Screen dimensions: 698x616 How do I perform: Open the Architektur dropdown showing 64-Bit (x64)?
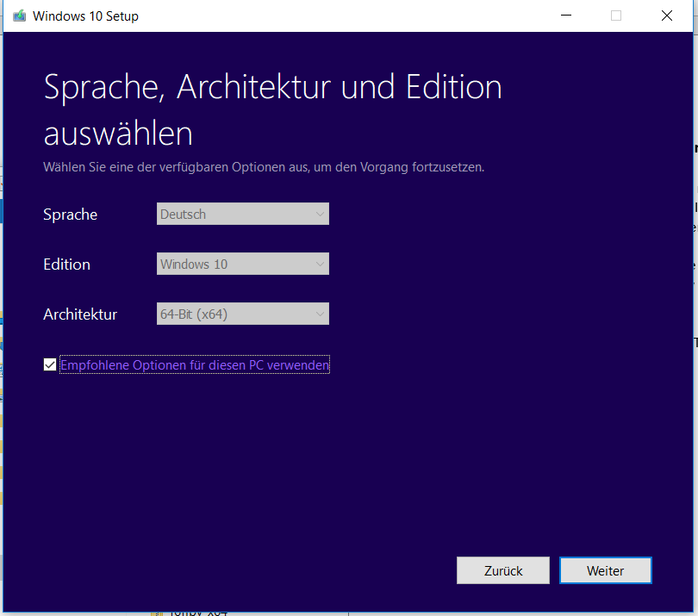click(243, 314)
